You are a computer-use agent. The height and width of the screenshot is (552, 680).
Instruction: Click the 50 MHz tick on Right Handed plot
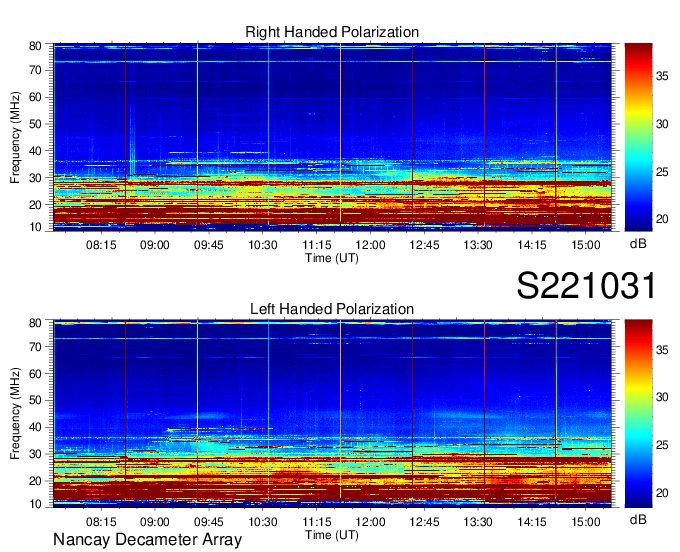pyautogui.click(x=35, y=124)
